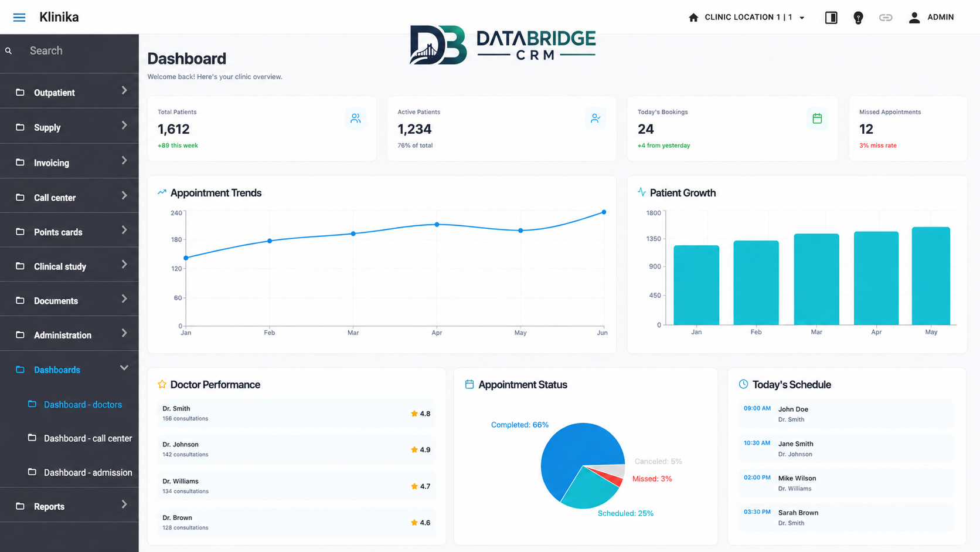Viewport: 980px width, 552px height.
Task: Click the Doctor Performance star icon
Action: [x=162, y=384]
